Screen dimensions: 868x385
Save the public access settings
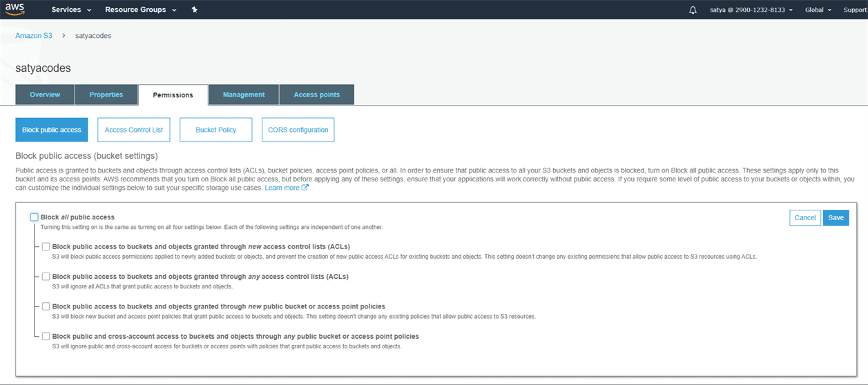[x=836, y=217]
